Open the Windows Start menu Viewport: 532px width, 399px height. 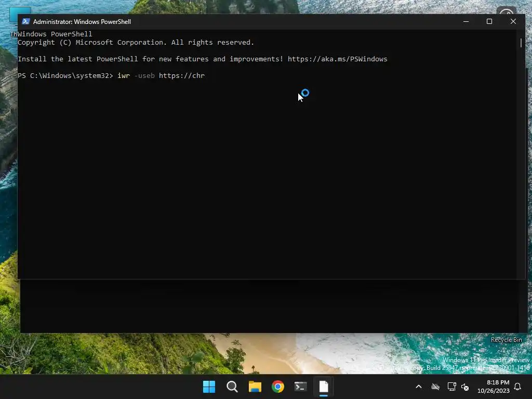click(209, 387)
